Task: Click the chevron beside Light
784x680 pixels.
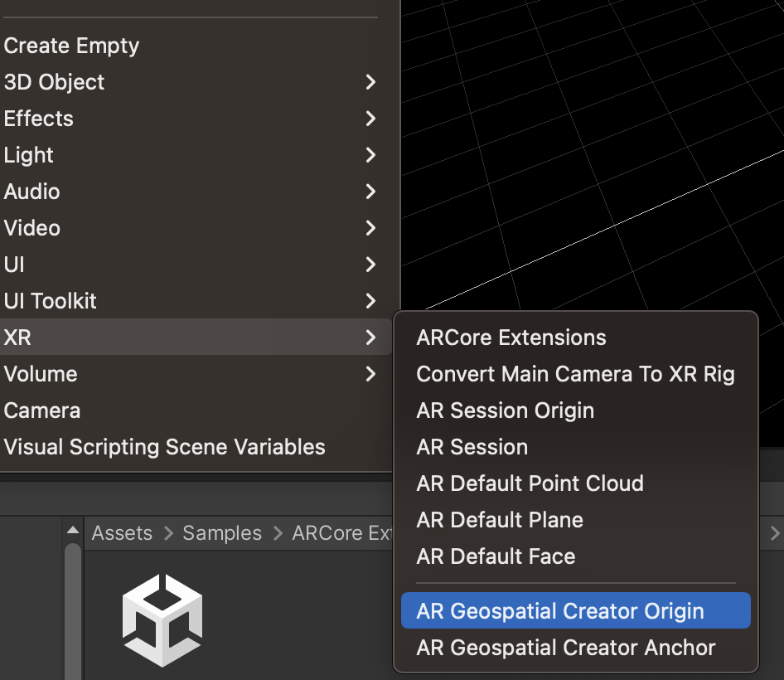Action: tap(370, 154)
